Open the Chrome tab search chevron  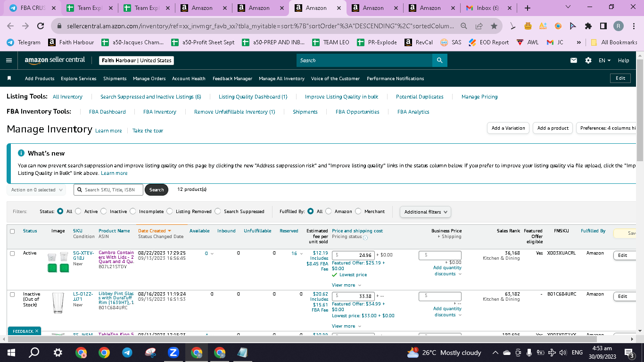tap(568, 7)
